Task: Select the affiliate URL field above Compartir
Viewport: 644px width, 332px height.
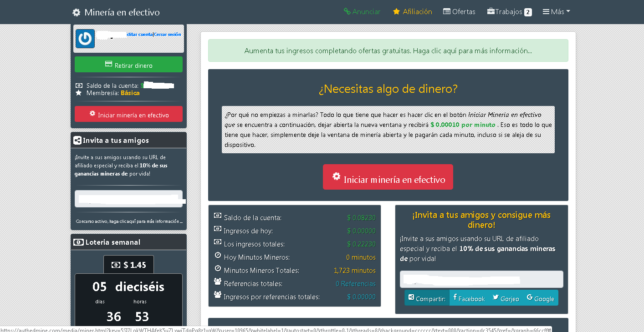Action: click(x=481, y=279)
